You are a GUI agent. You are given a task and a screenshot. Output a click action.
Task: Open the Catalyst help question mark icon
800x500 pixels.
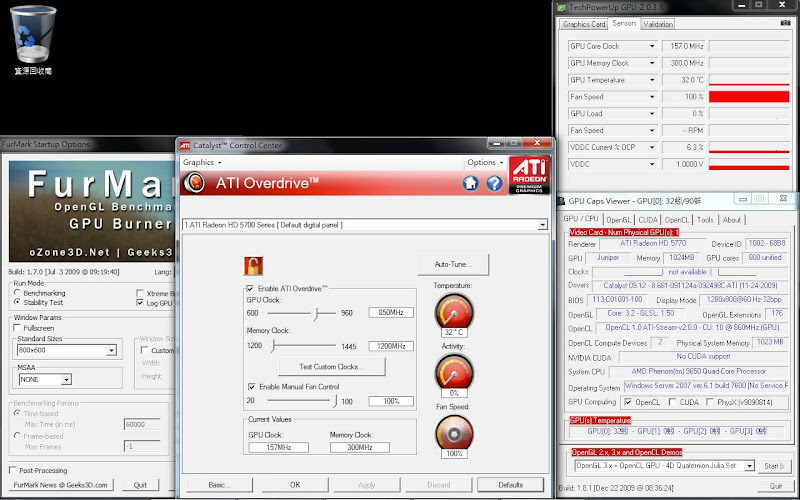[x=494, y=183]
